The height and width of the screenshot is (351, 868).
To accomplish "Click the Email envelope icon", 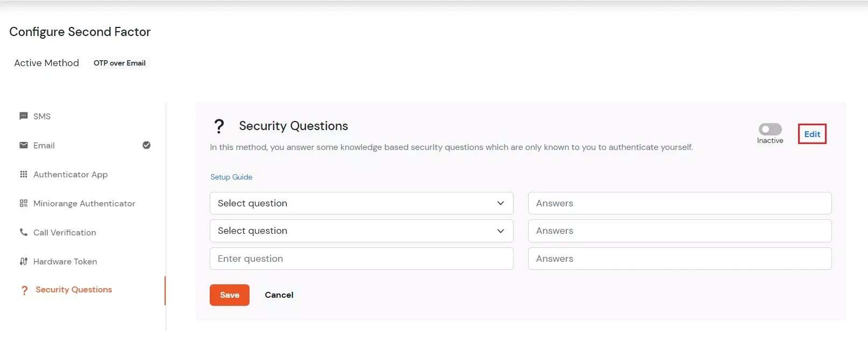I will tap(24, 145).
